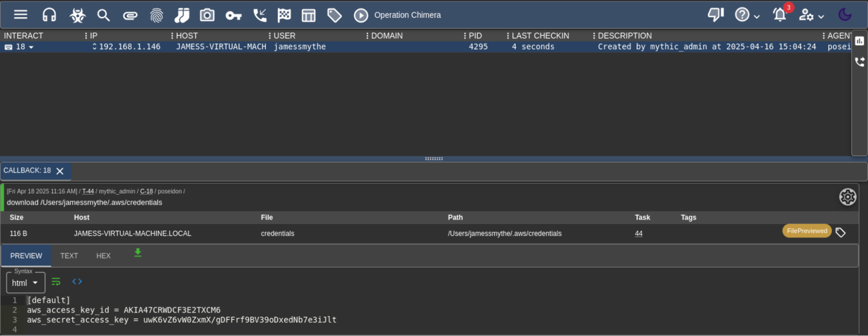Switch to the HEX tab
Screen dimensions: 868x336
[103, 256]
